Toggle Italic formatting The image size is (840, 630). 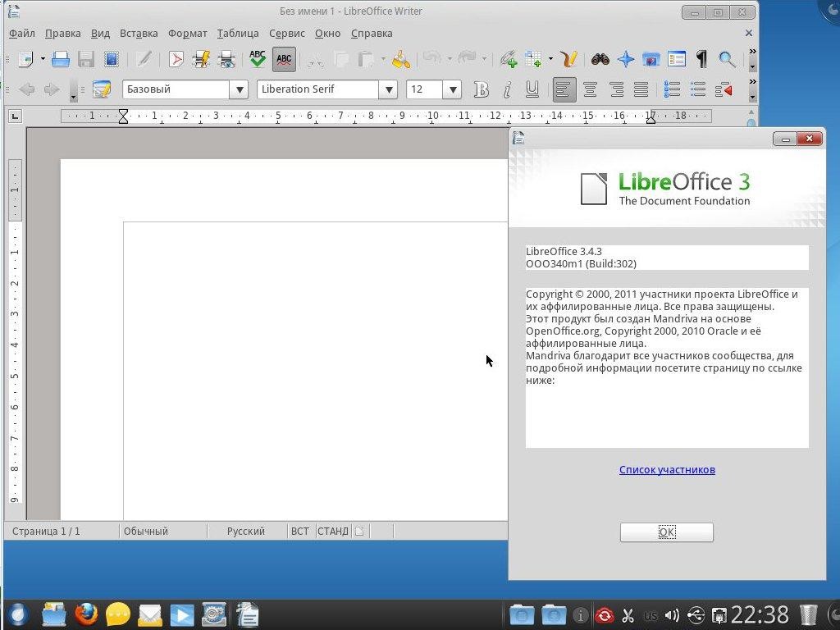pyautogui.click(x=507, y=89)
